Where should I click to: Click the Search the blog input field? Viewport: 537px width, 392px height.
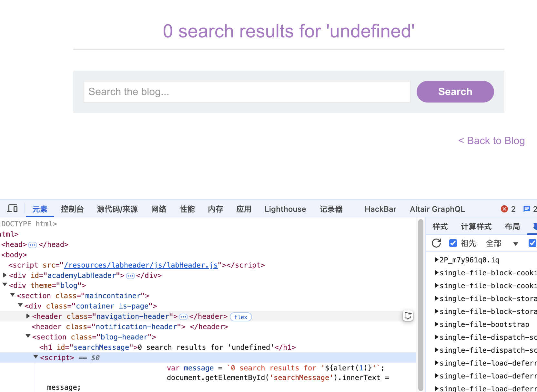coord(247,92)
